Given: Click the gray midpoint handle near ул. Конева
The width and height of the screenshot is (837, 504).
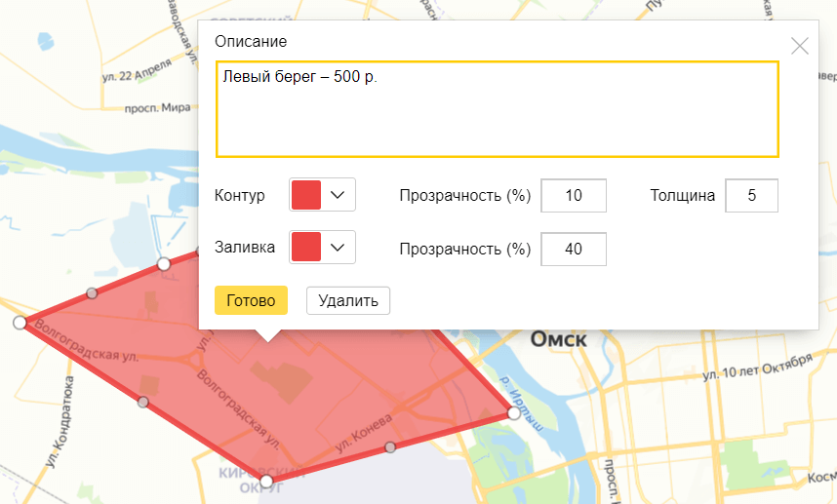Looking at the screenshot, I should pyautogui.click(x=390, y=446).
